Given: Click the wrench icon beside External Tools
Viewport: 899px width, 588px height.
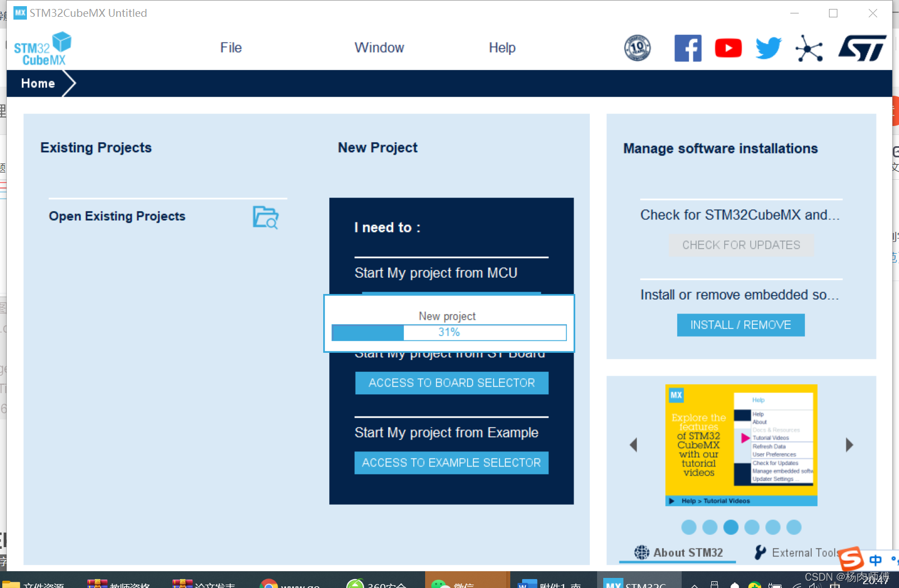Looking at the screenshot, I should point(760,553).
